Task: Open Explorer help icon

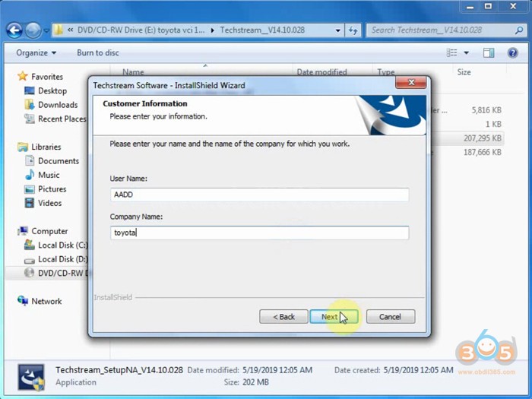Action: 513,52
